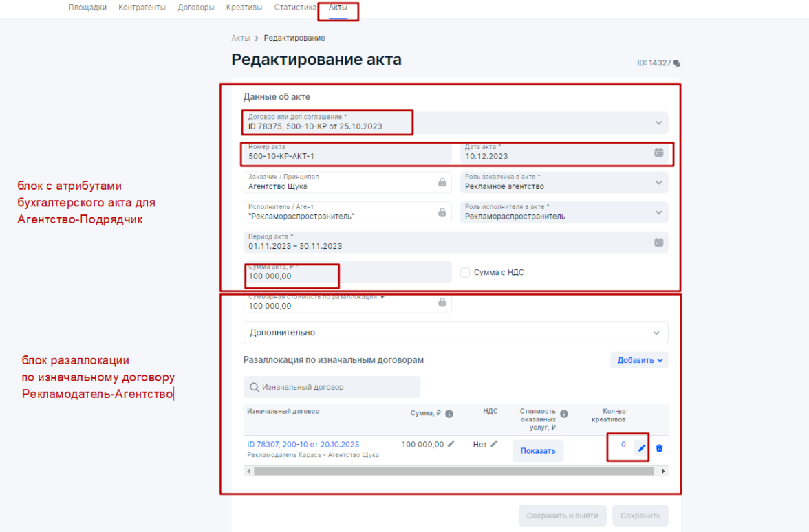Switch to the Креативы tab

244,7
